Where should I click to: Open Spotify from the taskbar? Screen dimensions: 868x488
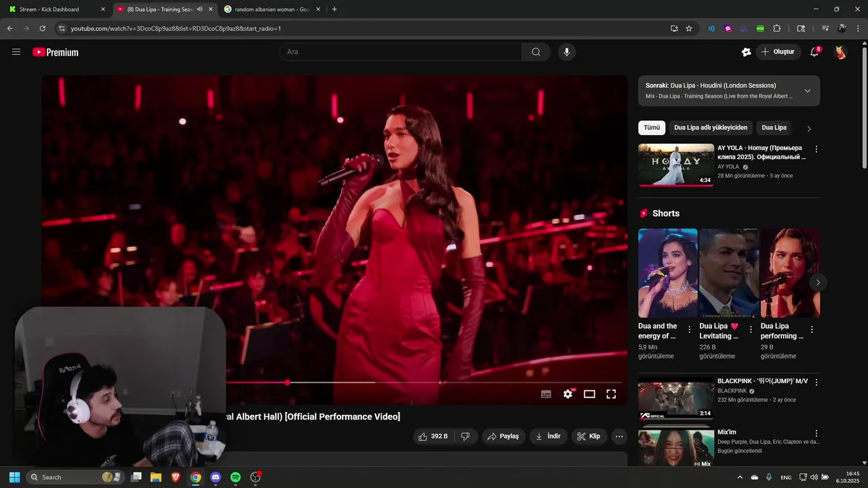coord(235,477)
